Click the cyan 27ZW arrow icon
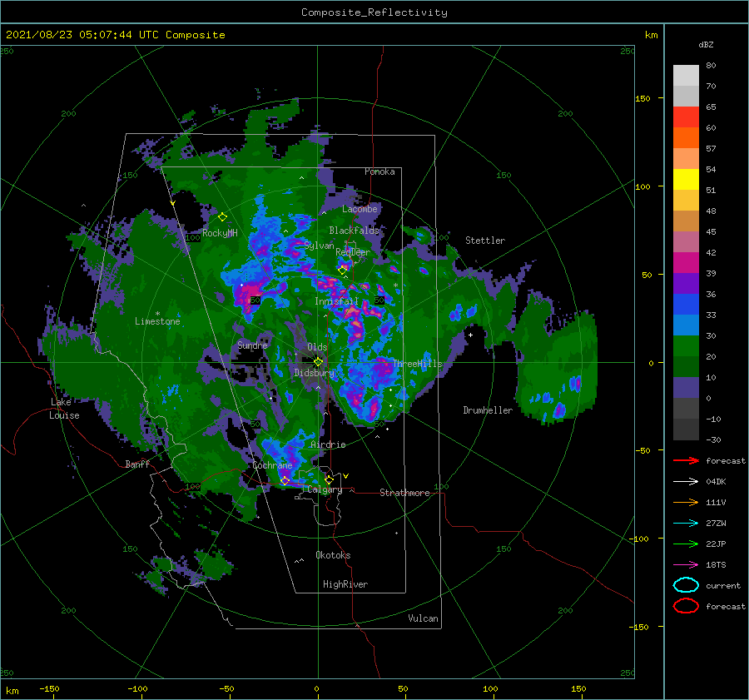The height and width of the screenshot is (700, 749). point(686,524)
